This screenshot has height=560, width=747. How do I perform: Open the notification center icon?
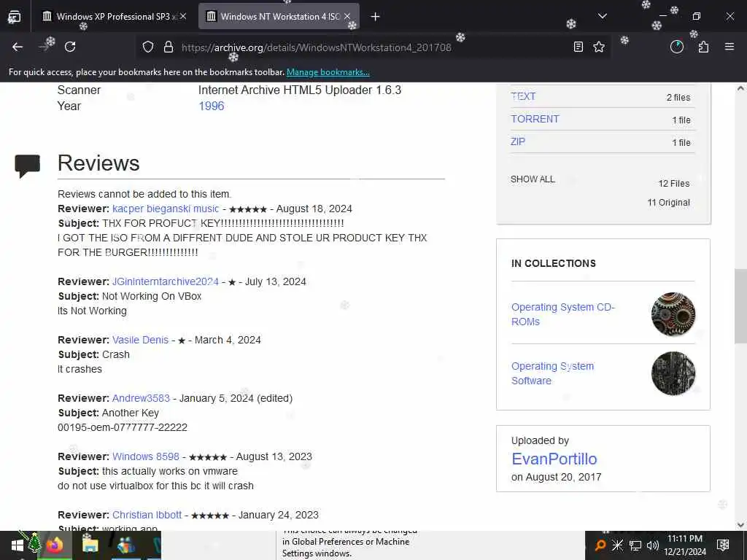tap(723, 545)
